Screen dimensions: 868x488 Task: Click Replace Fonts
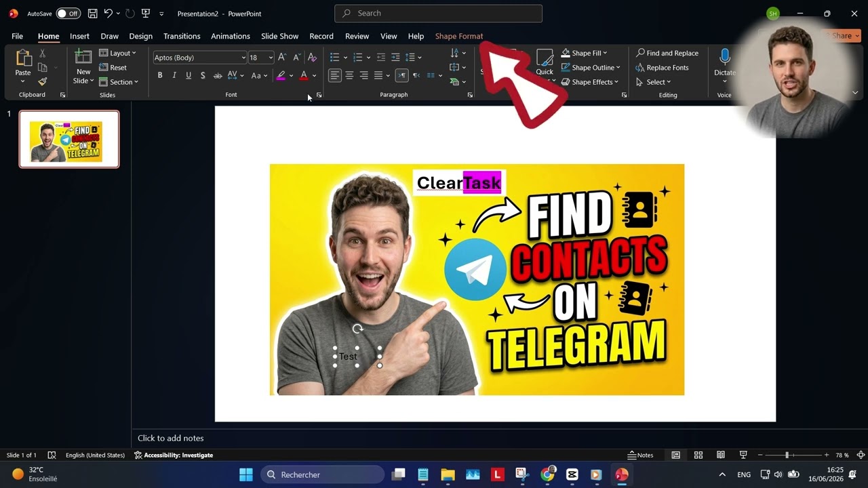point(662,68)
